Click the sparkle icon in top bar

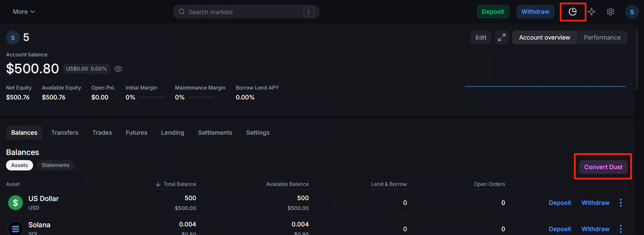tap(592, 12)
